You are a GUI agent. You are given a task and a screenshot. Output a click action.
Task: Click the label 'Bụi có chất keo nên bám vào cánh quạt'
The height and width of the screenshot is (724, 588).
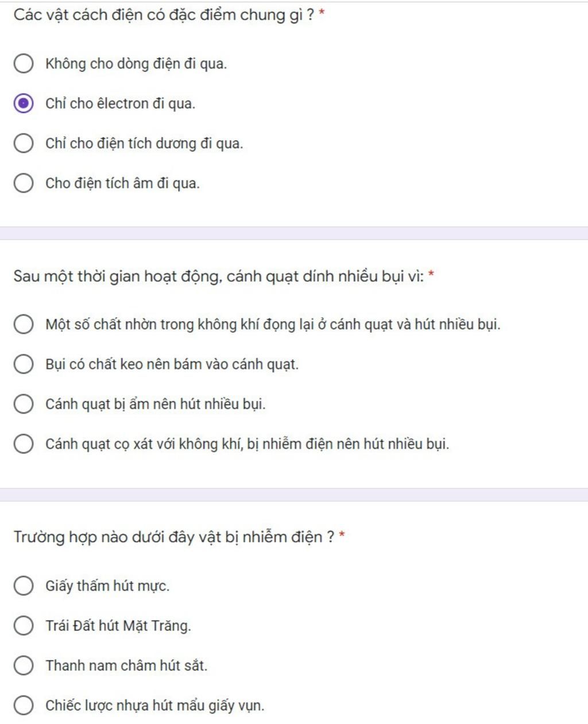(x=172, y=364)
